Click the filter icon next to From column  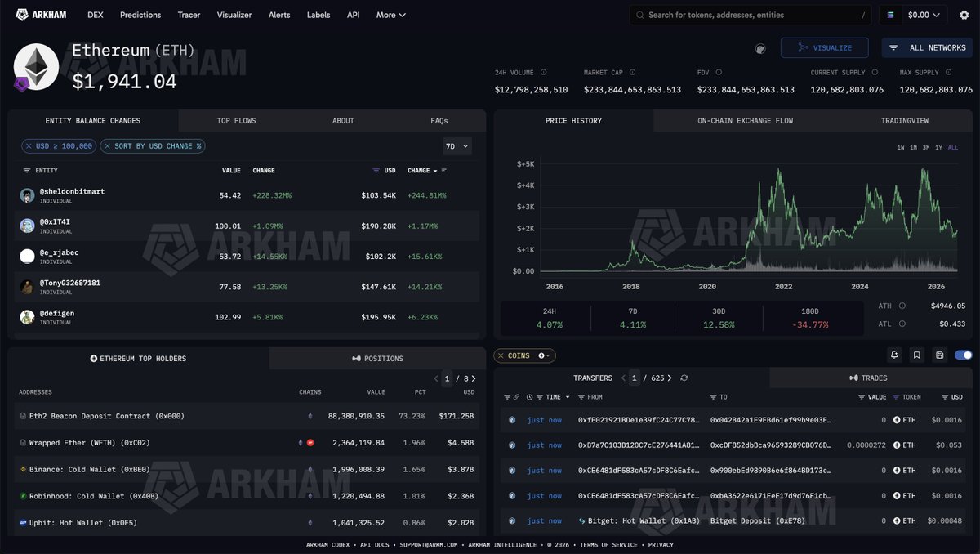point(581,397)
